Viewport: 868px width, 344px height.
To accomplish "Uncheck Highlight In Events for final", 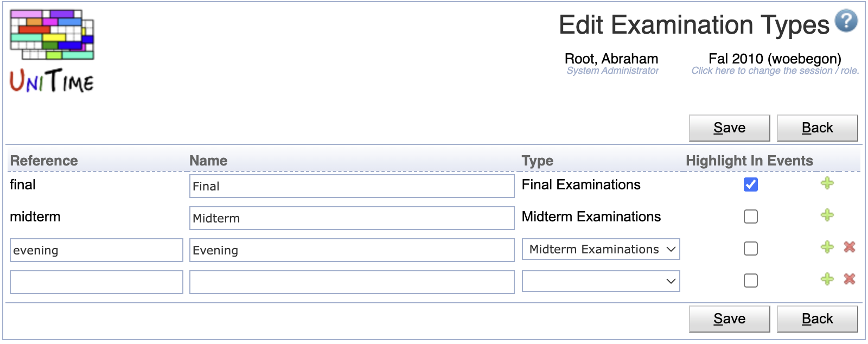I will click(x=751, y=184).
